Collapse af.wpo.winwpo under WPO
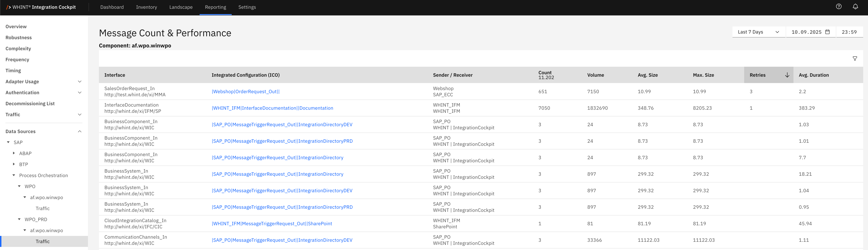Viewport: 868px width, 250px height. tap(25, 197)
